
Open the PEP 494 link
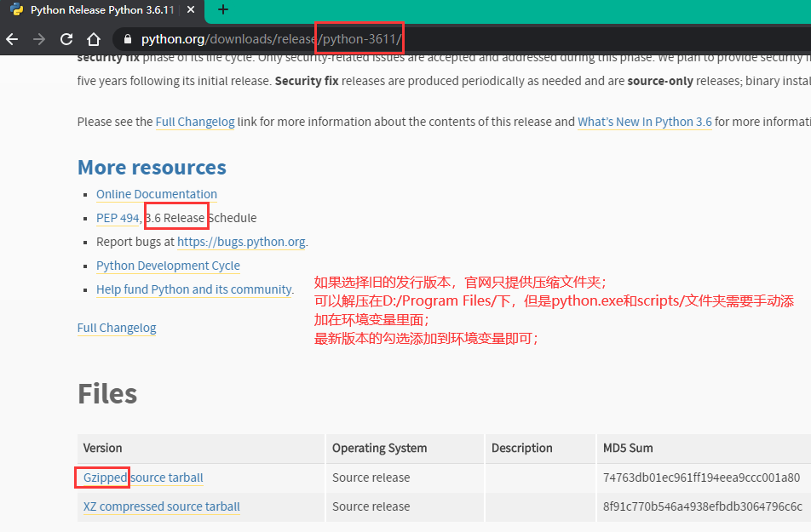click(x=118, y=218)
